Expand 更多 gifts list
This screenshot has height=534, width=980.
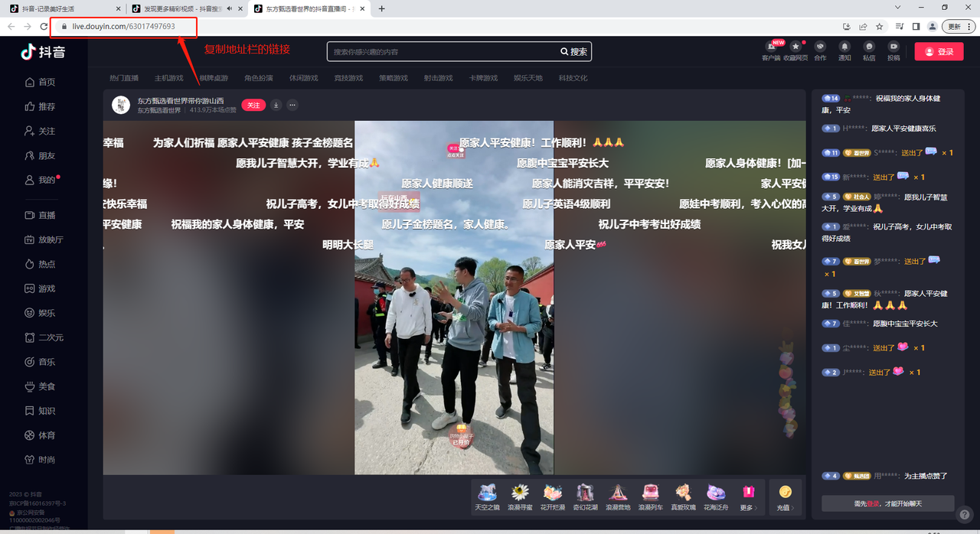749,497
